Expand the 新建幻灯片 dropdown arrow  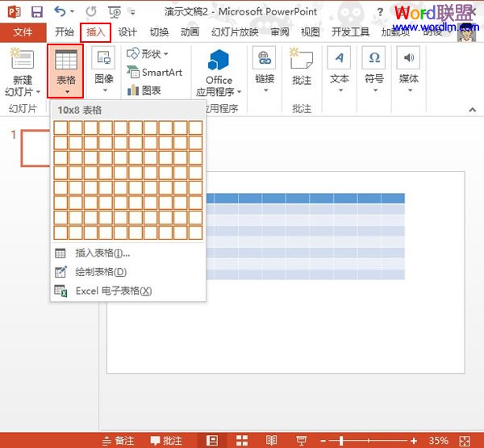coord(38,92)
